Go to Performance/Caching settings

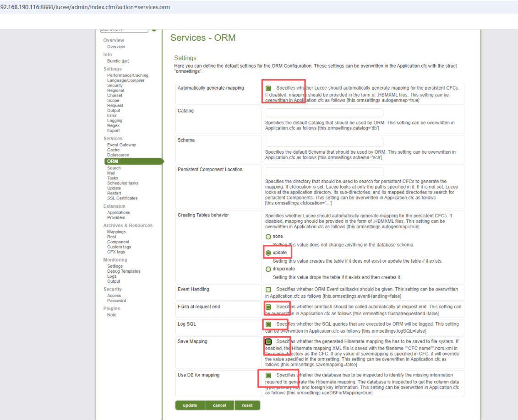click(128, 75)
